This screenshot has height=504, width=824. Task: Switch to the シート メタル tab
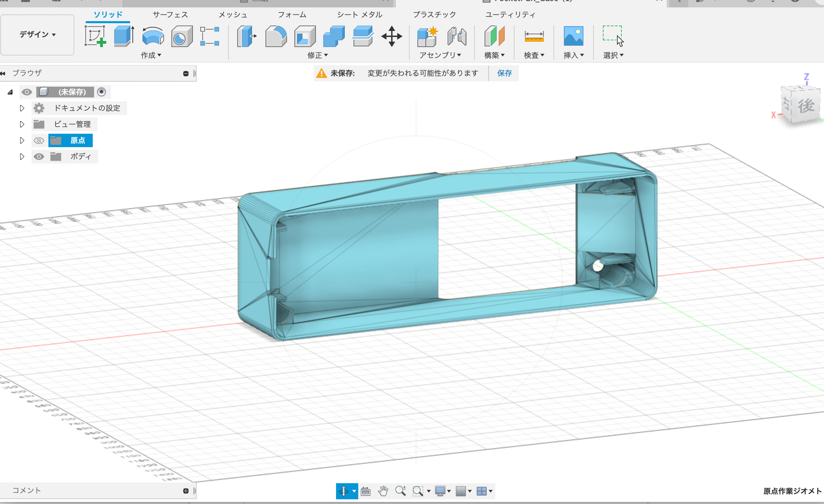click(360, 15)
